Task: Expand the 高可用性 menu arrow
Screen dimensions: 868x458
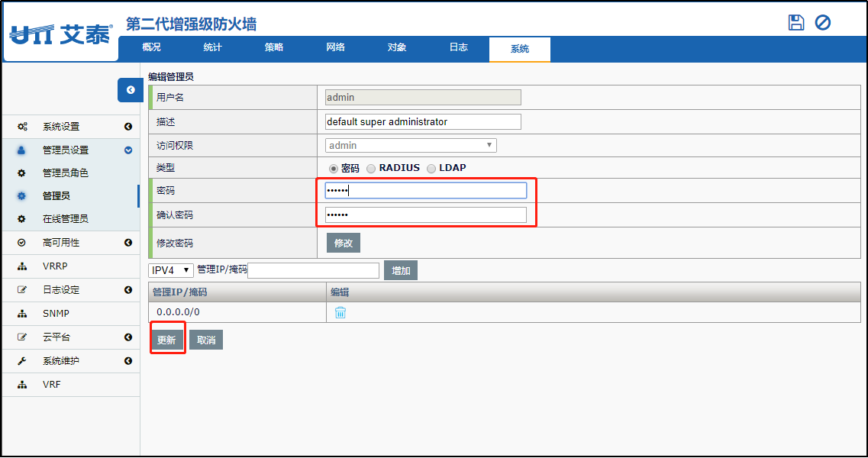Action: (x=128, y=243)
